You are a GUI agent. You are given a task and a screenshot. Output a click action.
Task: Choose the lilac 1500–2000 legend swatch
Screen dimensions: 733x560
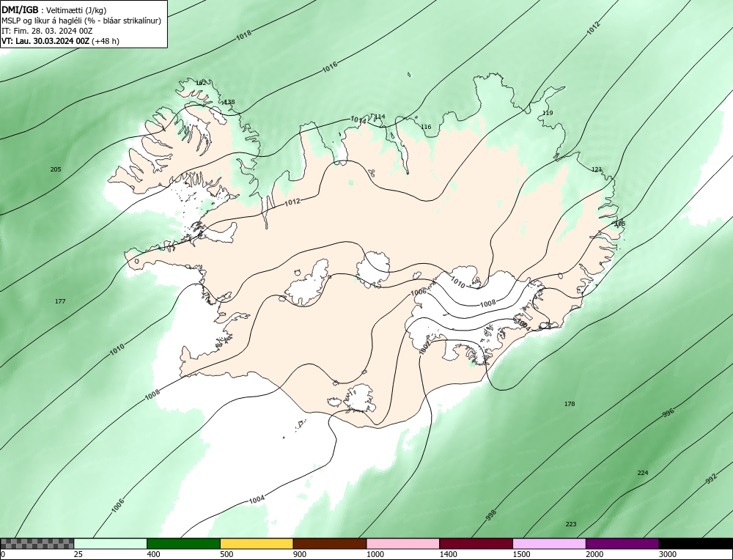(x=549, y=544)
